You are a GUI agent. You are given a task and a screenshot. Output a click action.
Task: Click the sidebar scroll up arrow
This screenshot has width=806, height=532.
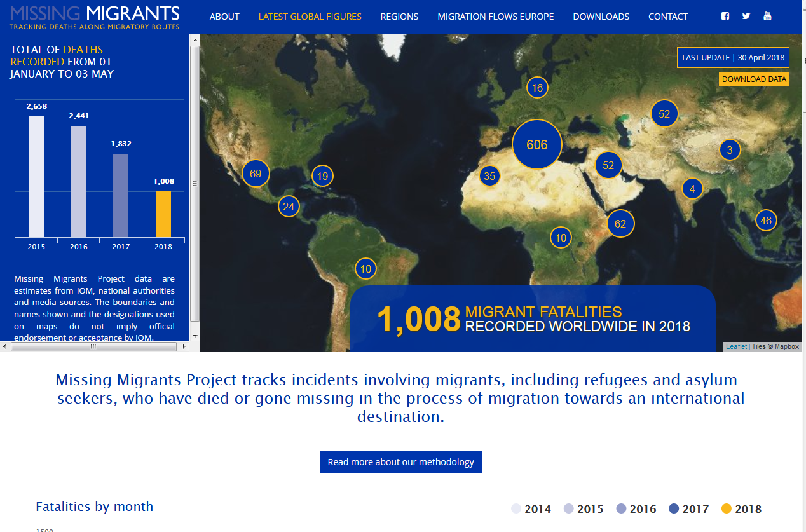(195, 39)
